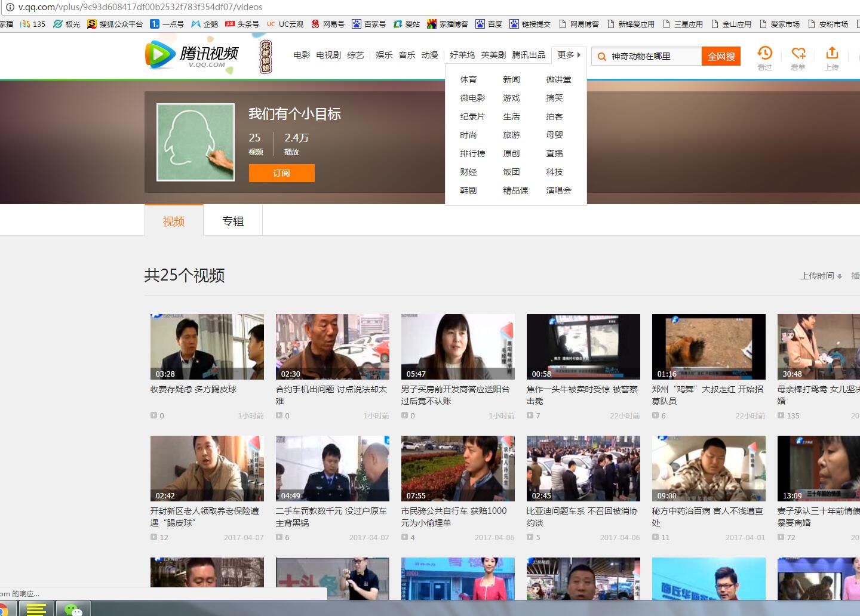Open the 网易号 bookmark
This screenshot has height=616, width=860.
pyautogui.click(x=328, y=24)
